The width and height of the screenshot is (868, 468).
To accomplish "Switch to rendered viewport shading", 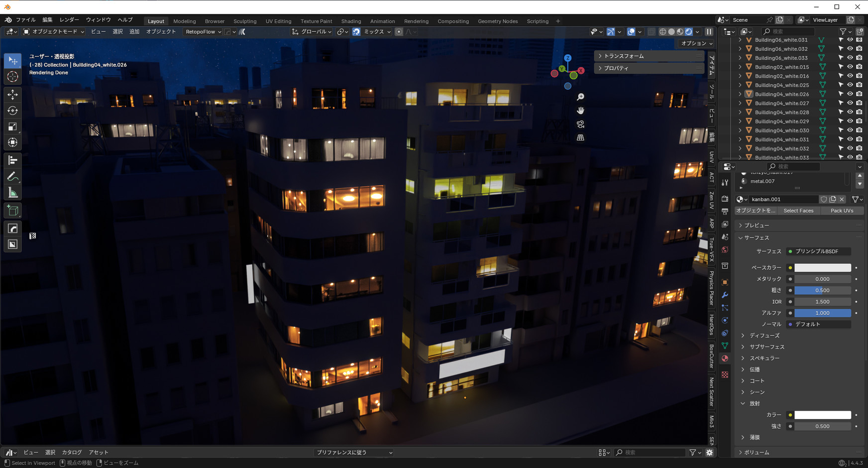I will click(689, 31).
